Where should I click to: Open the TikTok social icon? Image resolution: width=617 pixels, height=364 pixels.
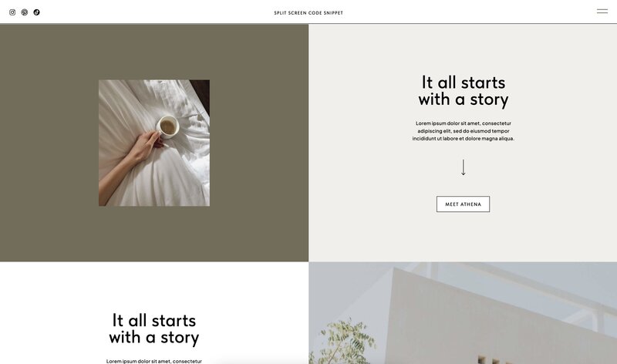[x=36, y=12]
